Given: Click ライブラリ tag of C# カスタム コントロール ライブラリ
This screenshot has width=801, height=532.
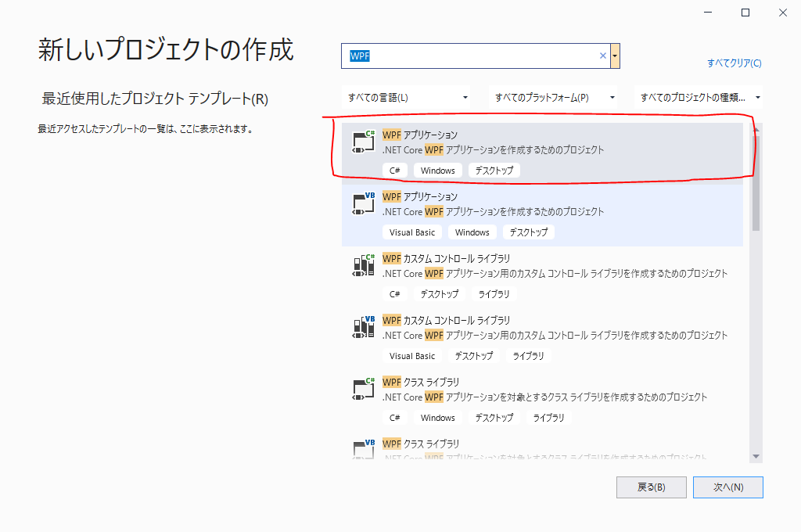Looking at the screenshot, I should pos(494,294).
